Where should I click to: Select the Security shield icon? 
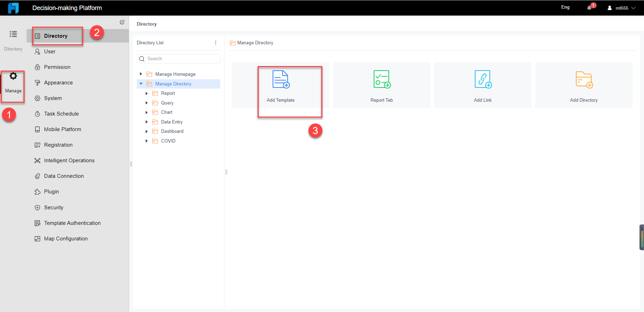(x=37, y=207)
